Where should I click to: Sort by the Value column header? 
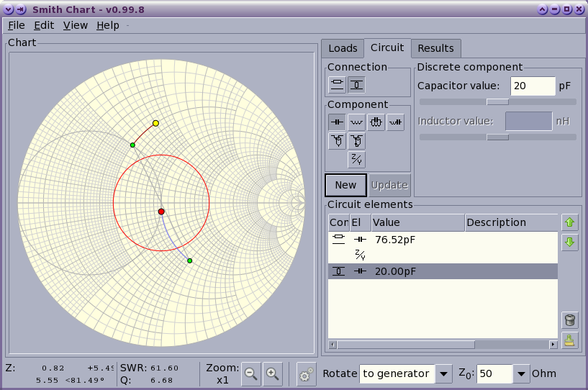tap(417, 222)
